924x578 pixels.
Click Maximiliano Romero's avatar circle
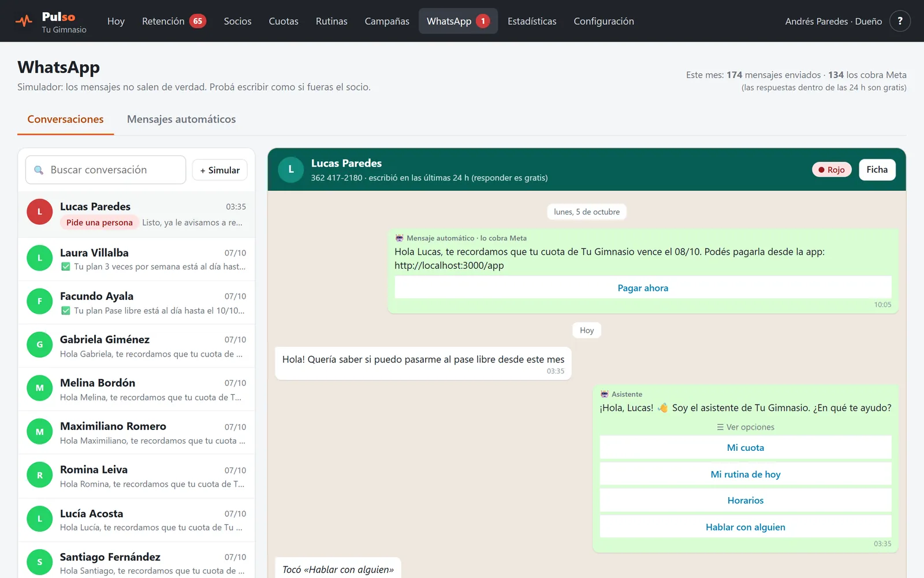[40, 432]
